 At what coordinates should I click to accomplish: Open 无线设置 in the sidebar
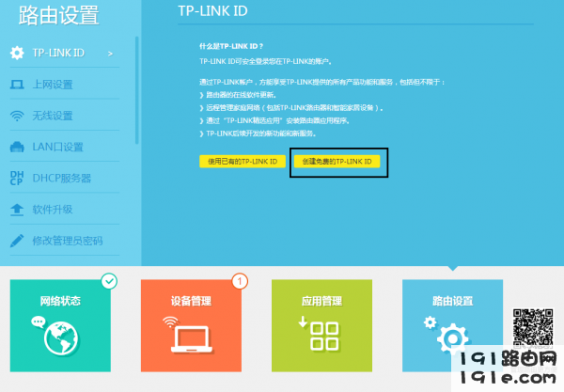[x=65, y=116]
